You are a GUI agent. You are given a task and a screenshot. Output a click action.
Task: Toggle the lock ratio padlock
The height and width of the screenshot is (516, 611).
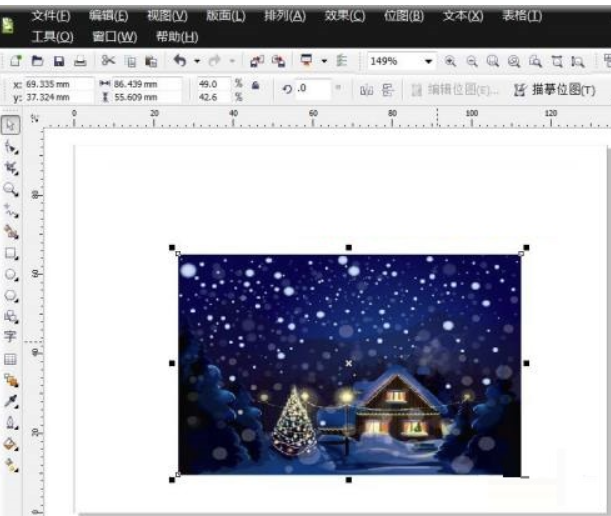[256, 85]
